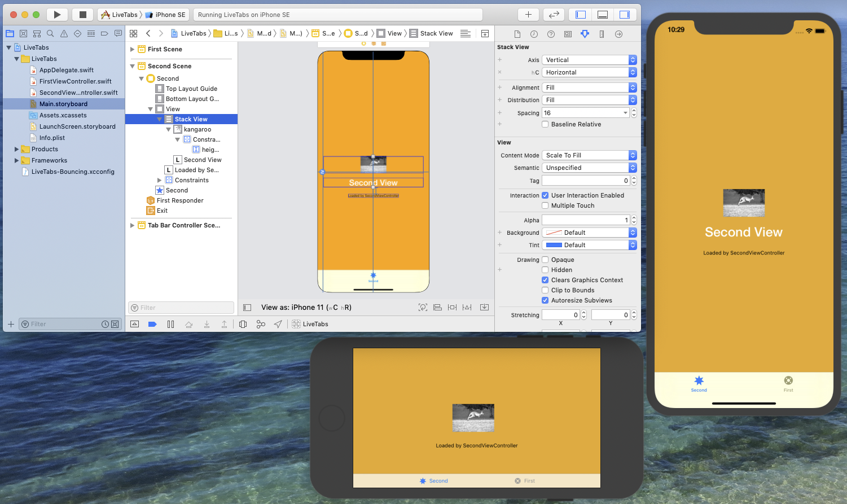Click the related items grid icon

133,33
